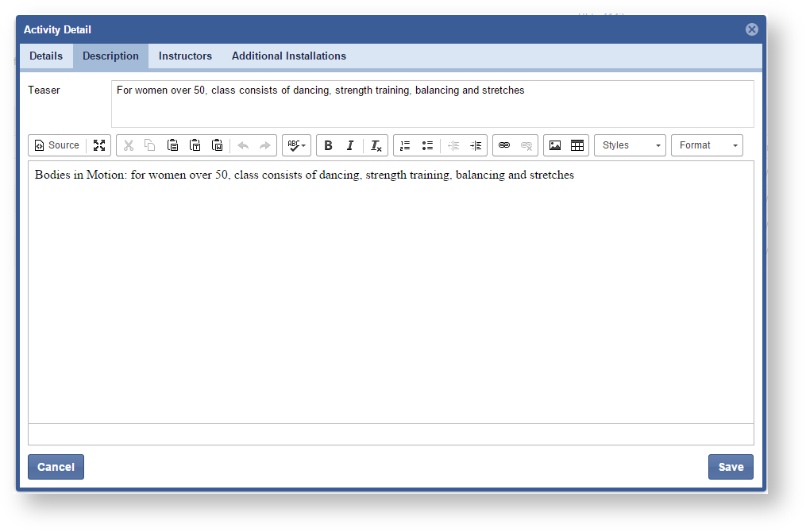Image resolution: width=806 pixels, height=532 pixels.
Task: Switch to the Instructors tab
Action: pos(185,56)
